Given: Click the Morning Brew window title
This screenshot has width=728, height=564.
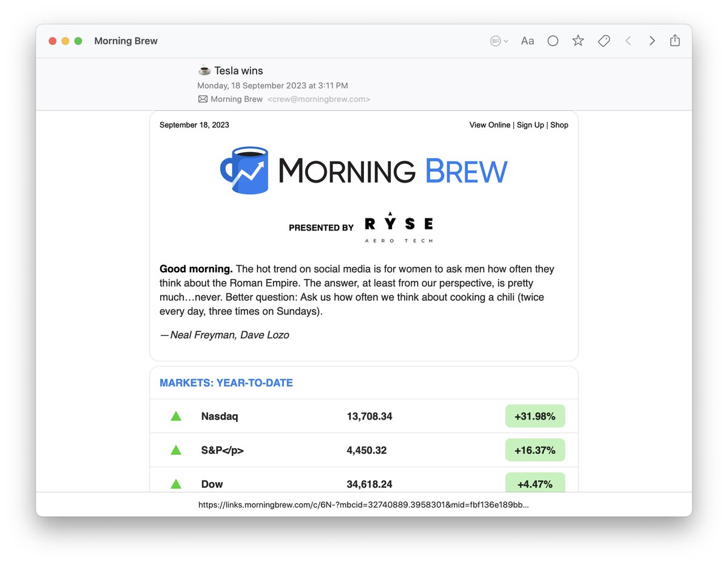Looking at the screenshot, I should coord(126,41).
